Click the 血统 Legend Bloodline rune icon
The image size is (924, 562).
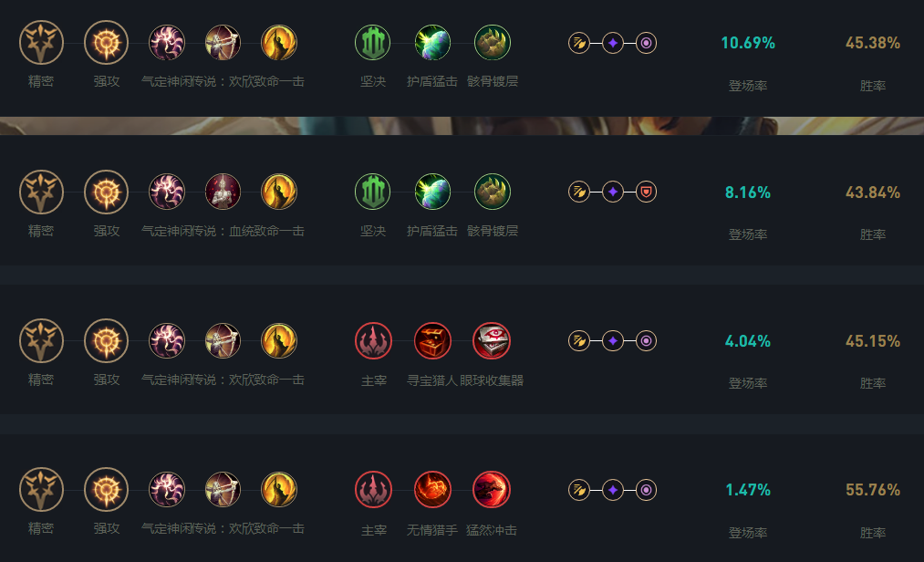coord(223,192)
